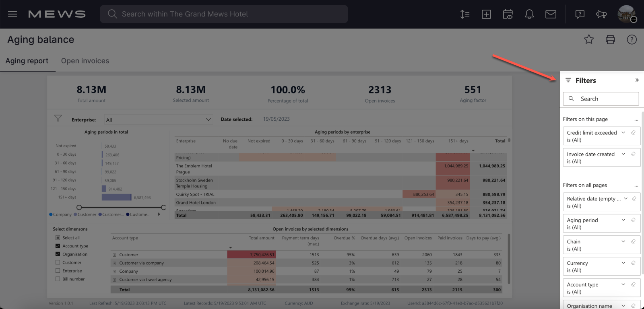The height and width of the screenshot is (309, 644).
Task: Click the Total amount column header
Action: tap(261, 238)
